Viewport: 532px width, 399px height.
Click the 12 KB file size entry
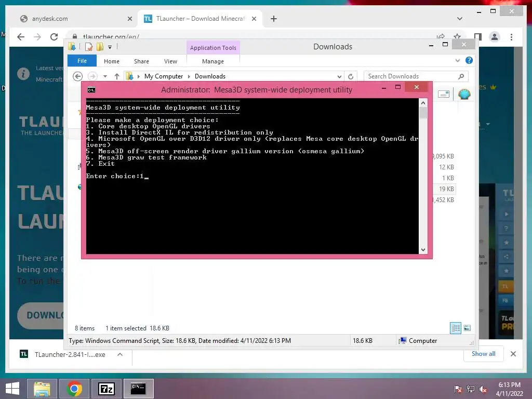[x=446, y=167]
